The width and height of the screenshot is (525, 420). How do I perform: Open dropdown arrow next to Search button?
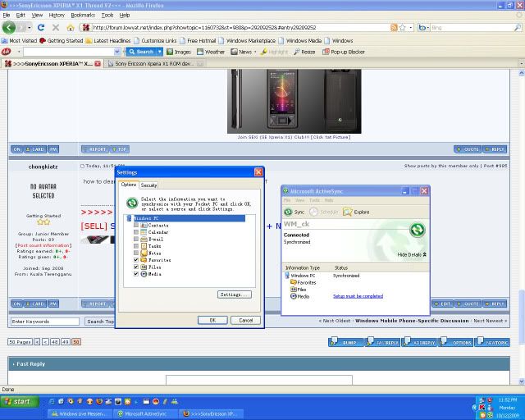click(x=160, y=52)
